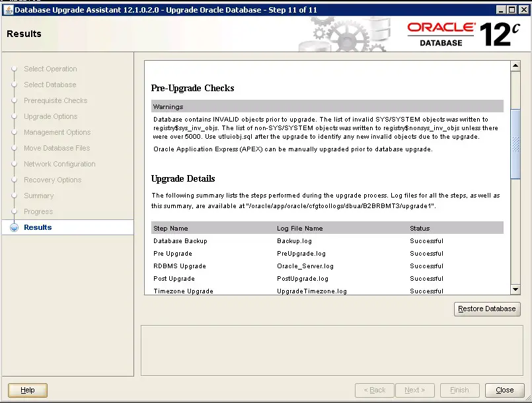Viewport: 532px width, 403px height.
Task: Select the Summary step in sidebar
Action: 39,196
